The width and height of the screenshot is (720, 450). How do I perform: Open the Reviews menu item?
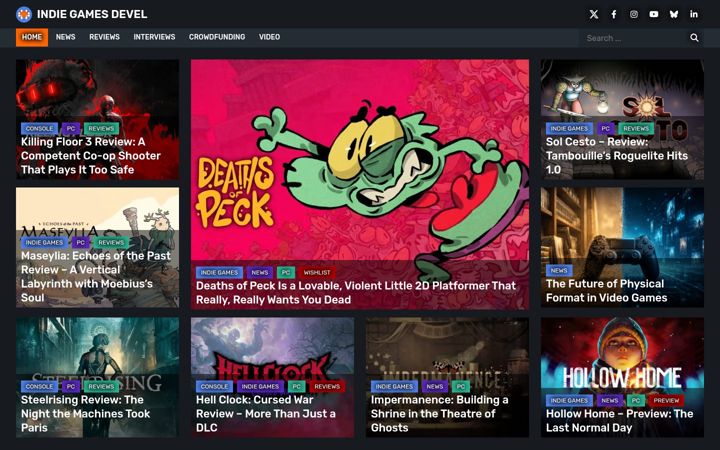coord(104,37)
